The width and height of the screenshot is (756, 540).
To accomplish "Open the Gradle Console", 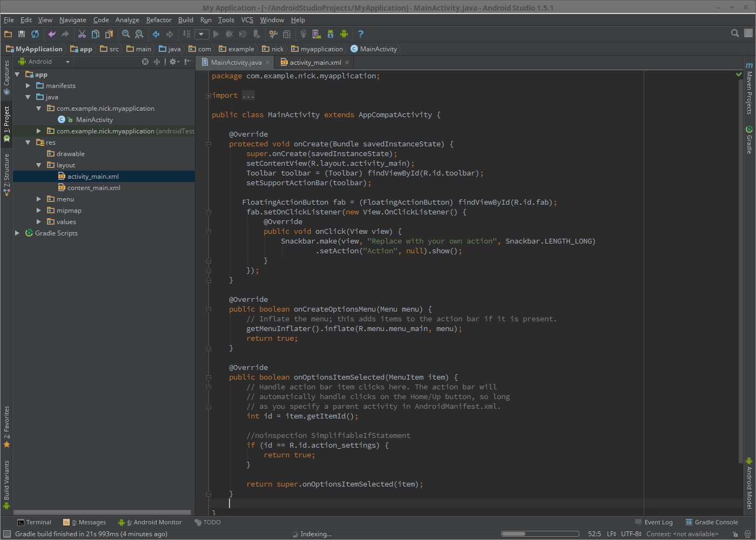I will point(712,522).
